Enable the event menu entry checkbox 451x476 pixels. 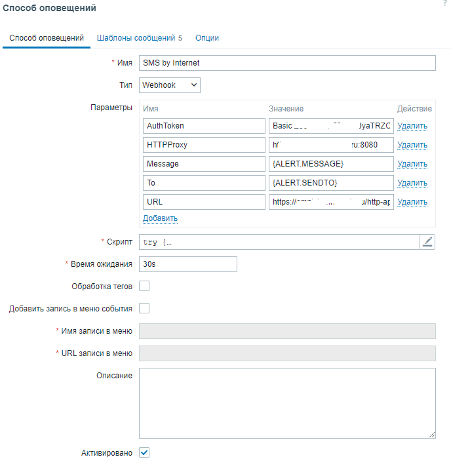144,308
